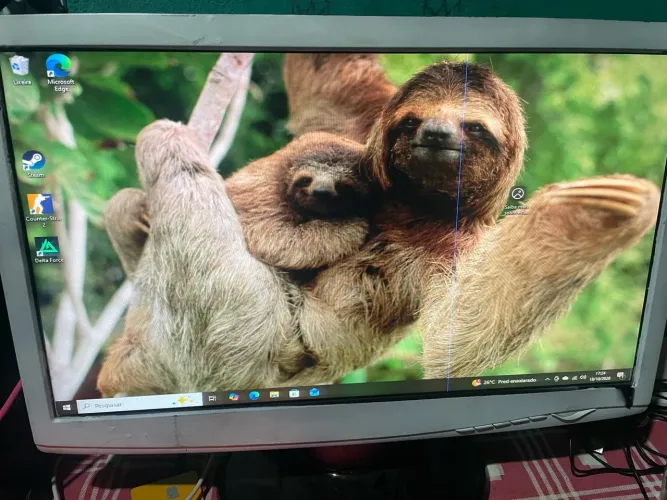Click the tray icon left of OneDrive

pyautogui.click(x=556, y=379)
